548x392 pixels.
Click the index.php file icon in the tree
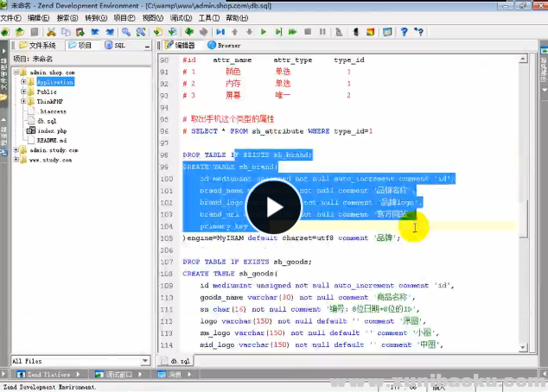click(31, 130)
